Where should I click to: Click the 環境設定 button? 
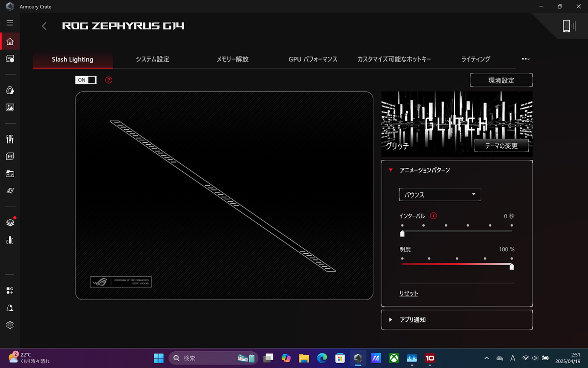point(501,80)
